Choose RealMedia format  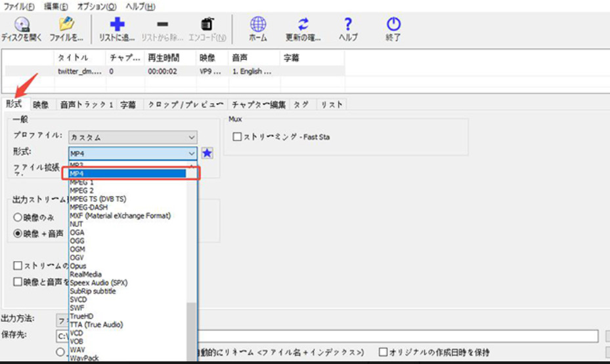coord(127,274)
